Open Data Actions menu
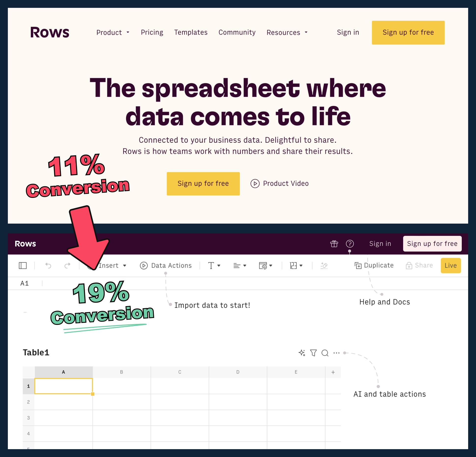The image size is (476, 457). (x=166, y=266)
